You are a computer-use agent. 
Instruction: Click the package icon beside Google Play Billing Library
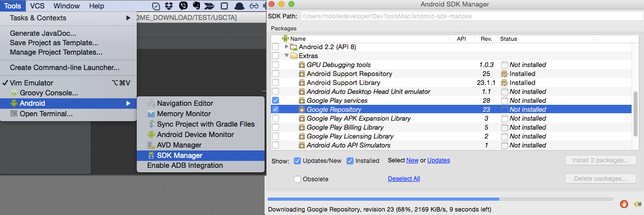(x=302, y=128)
